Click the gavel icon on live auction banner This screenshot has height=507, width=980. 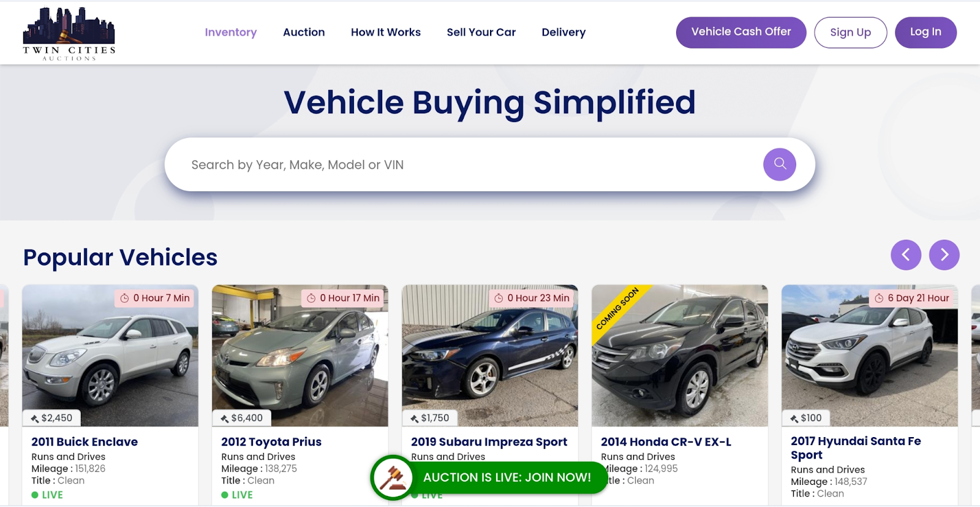(x=392, y=478)
